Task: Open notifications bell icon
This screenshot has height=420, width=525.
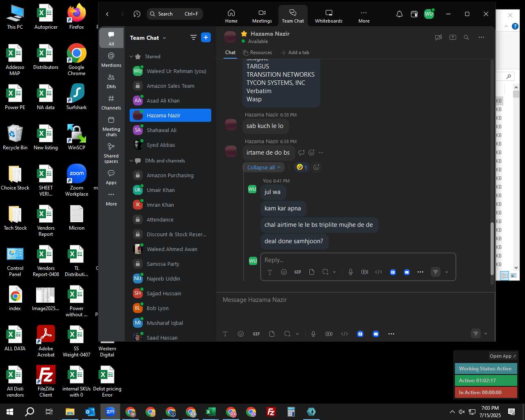Action: tap(399, 14)
